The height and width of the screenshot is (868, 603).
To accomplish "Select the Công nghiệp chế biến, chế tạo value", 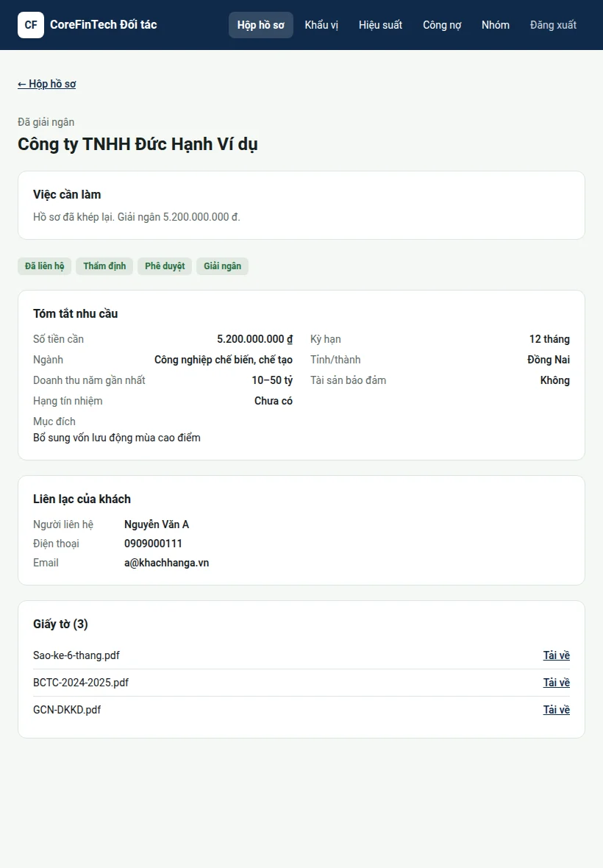I will 224,360.
